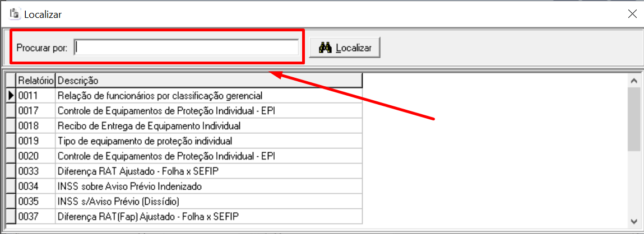Image resolution: width=644 pixels, height=234 pixels.
Task: Select INSS sobre Aviso Prévio Indenizado row
Action: point(129,186)
